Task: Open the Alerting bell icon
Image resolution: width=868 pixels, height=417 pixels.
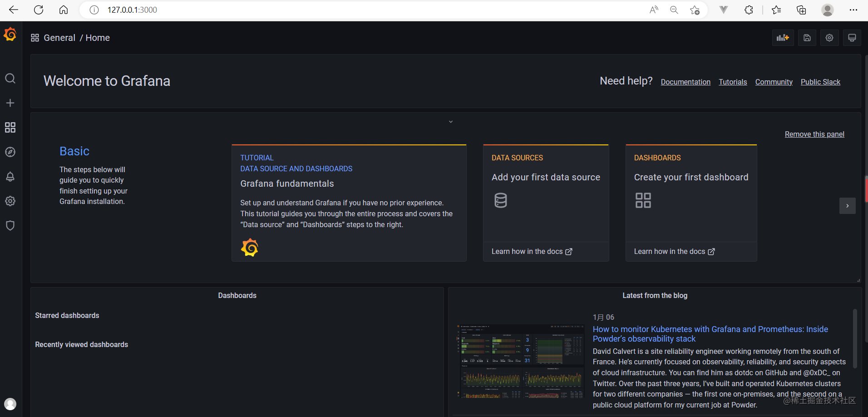Action: 10,177
